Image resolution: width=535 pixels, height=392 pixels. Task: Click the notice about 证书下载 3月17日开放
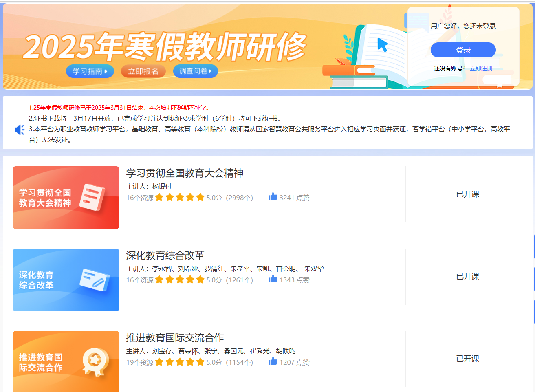point(156,119)
